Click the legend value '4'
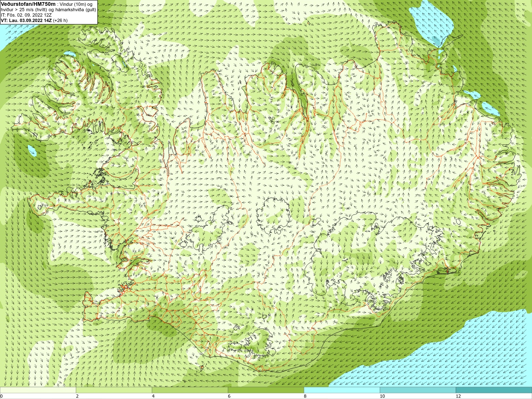The height and width of the screenshot is (399, 532). (x=153, y=396)
